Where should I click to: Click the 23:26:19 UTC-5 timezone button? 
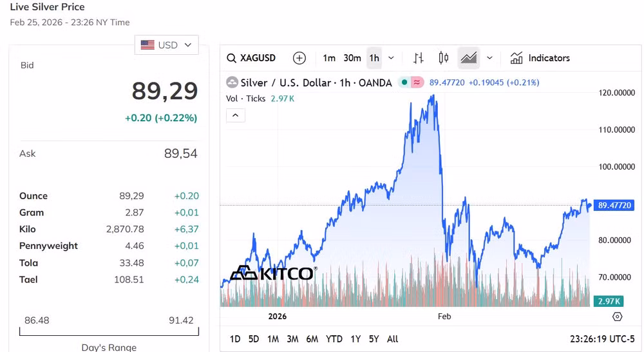coord(602,339)
